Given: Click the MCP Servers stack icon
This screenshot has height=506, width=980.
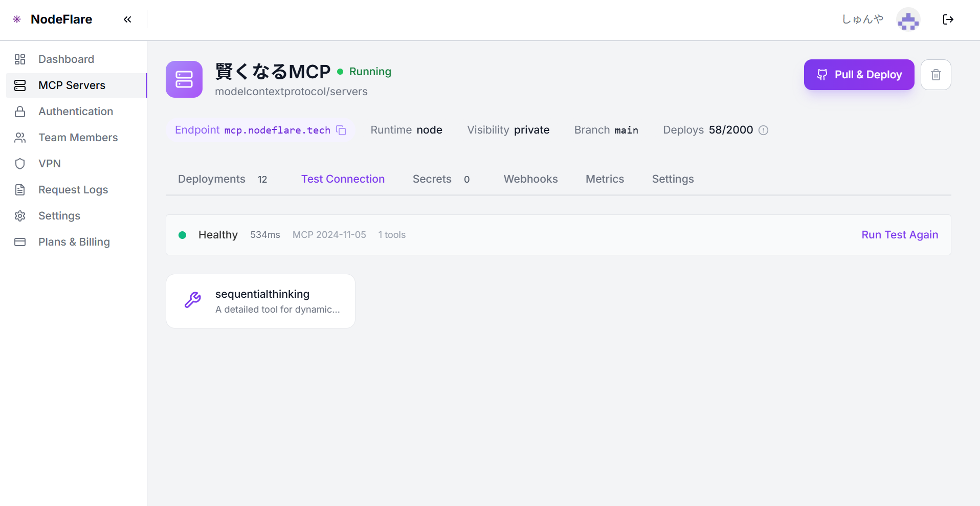Looking at the screenshot, I should click(20, 85).
